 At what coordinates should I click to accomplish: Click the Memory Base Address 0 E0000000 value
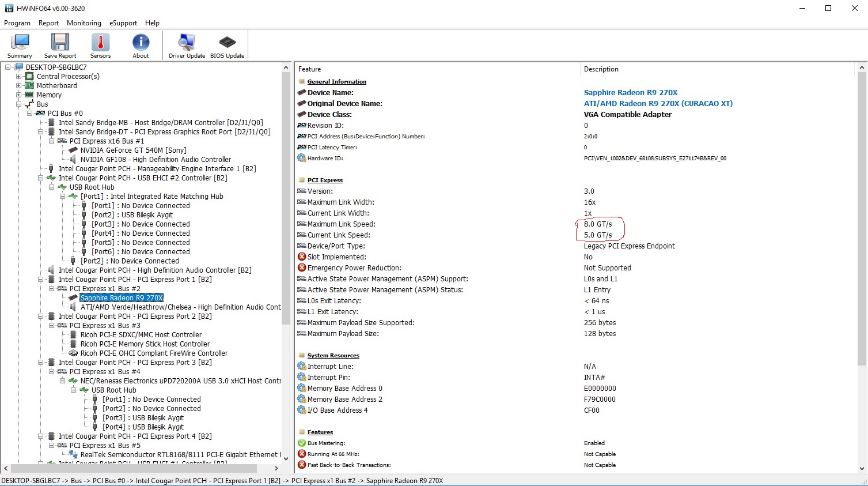[600, 388]
